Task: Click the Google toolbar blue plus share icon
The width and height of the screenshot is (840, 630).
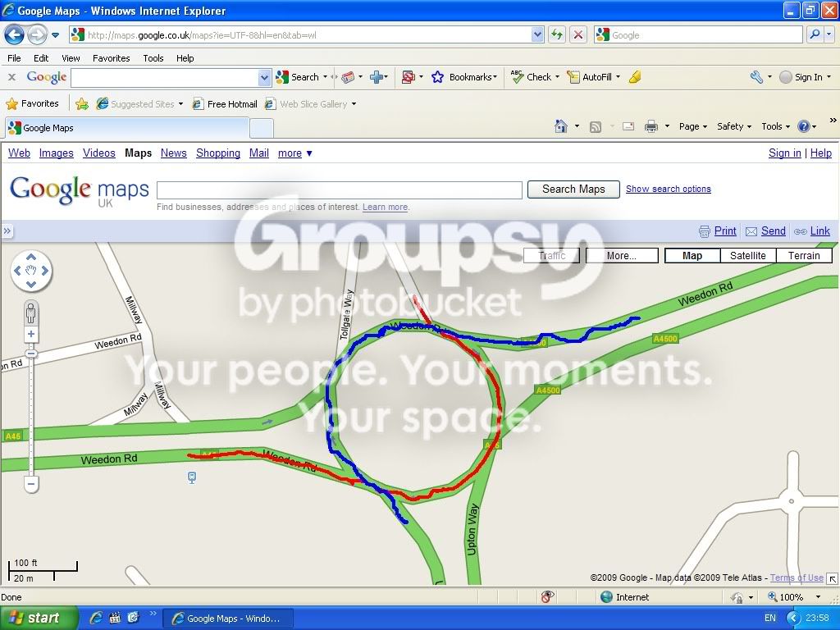Action: point(377,77)
